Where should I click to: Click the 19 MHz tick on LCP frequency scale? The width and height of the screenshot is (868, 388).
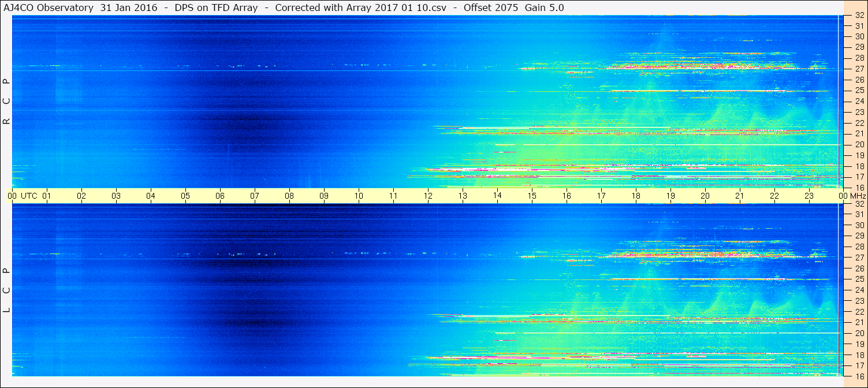pos(859,344)
